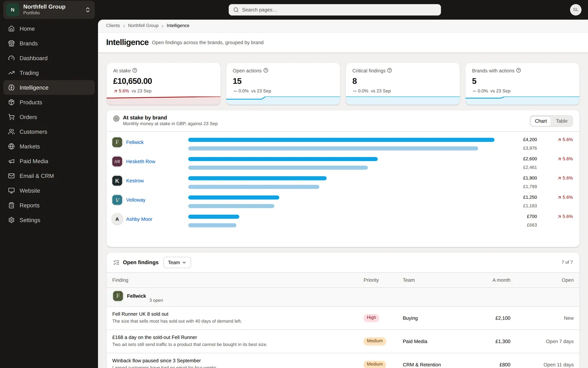Viewport: 588px width, 368px height.
Task: Click the Critical findings help icon
Action: (390, 70)
